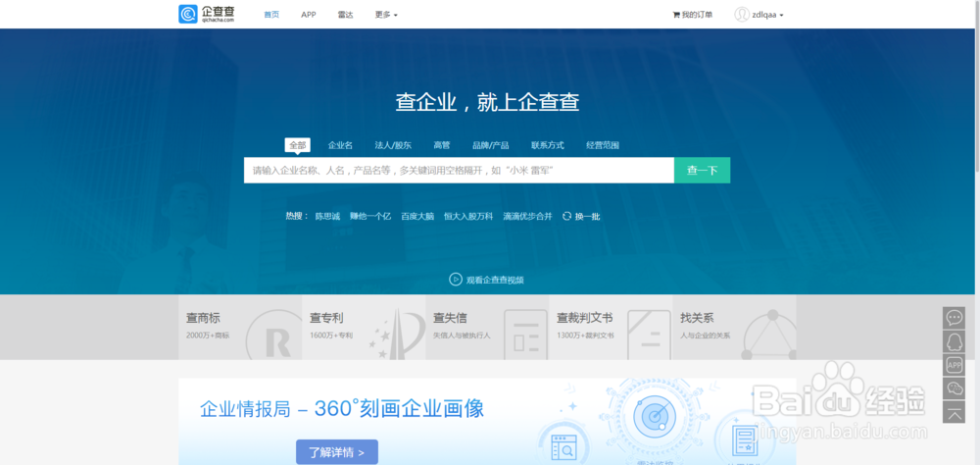The image size is (980, 465).
Task: Expand the zdlqaa account dropdown
Action: pos(768,15)
